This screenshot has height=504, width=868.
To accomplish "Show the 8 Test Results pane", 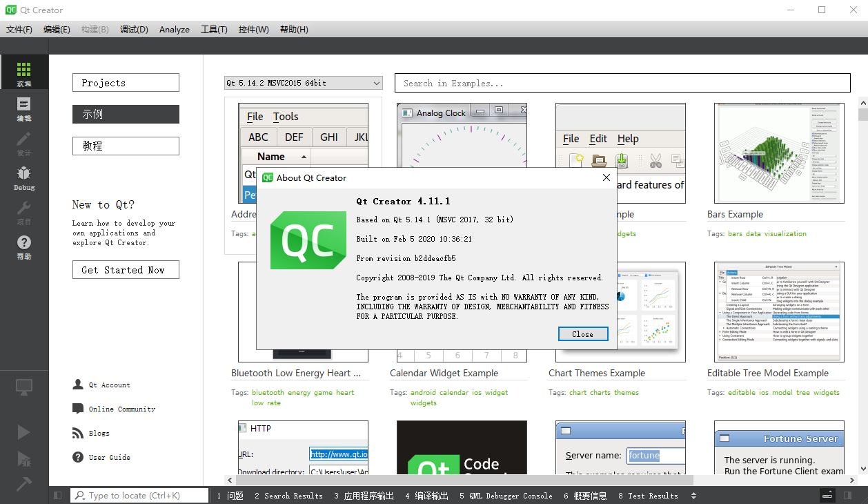I will pyautogui.click(x=648, y=496).
